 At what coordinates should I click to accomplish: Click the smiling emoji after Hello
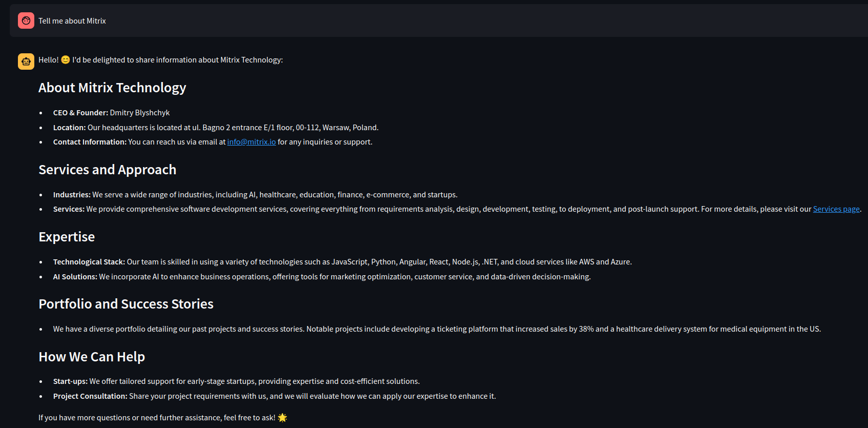pos(66,60)
